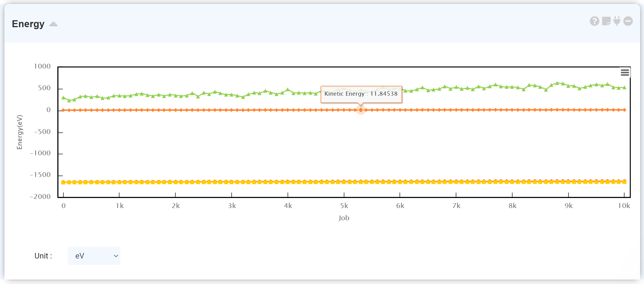
Task: Open the chart hamburger context menu
Action: click(625, 73)
